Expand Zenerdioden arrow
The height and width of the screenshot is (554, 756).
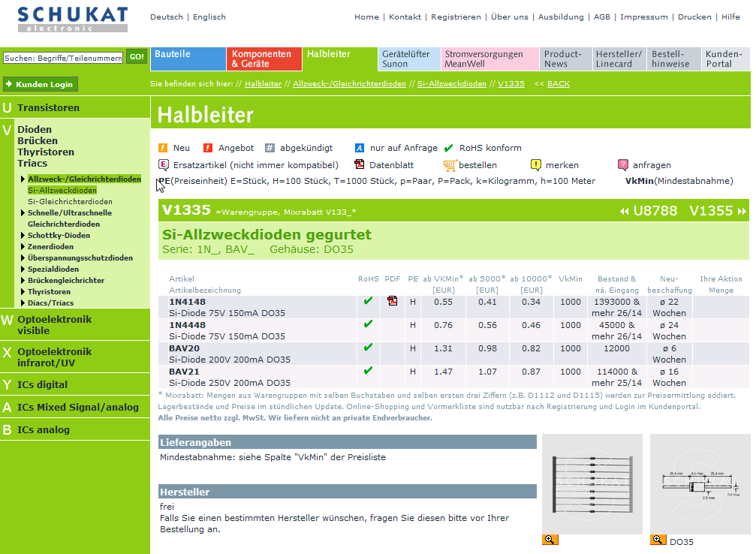point(23,246)
